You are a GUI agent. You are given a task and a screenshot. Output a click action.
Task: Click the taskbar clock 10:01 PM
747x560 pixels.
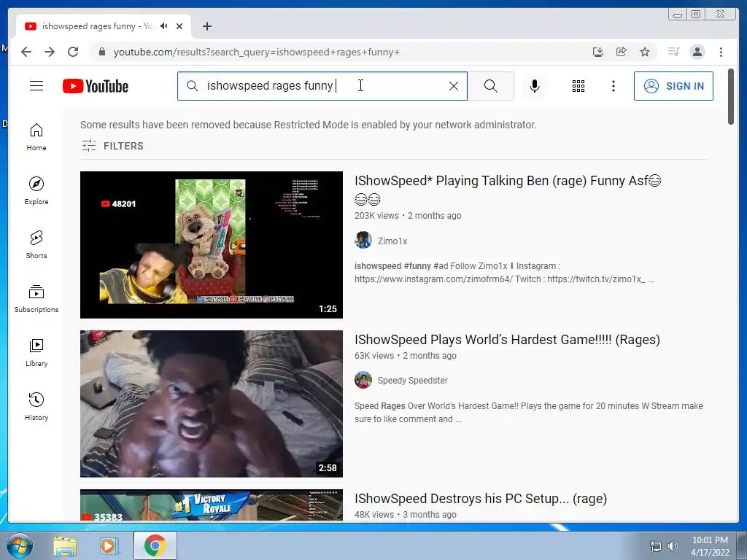pyautogui.click(x=710, y=540)
